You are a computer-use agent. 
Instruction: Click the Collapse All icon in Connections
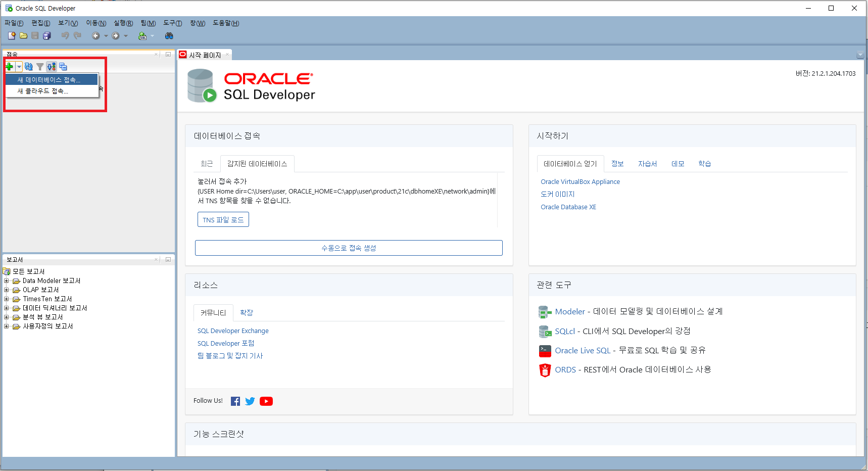click(63, 67)
